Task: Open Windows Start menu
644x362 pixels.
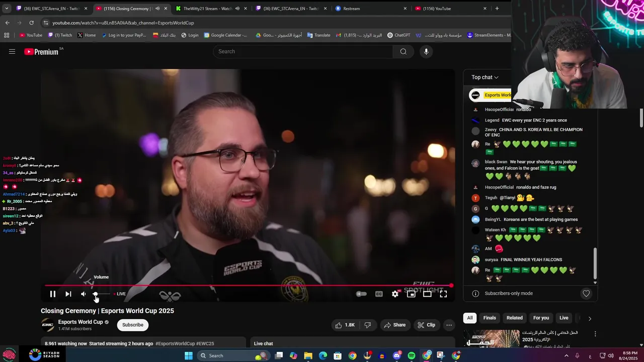Action: tap(189, 356)
